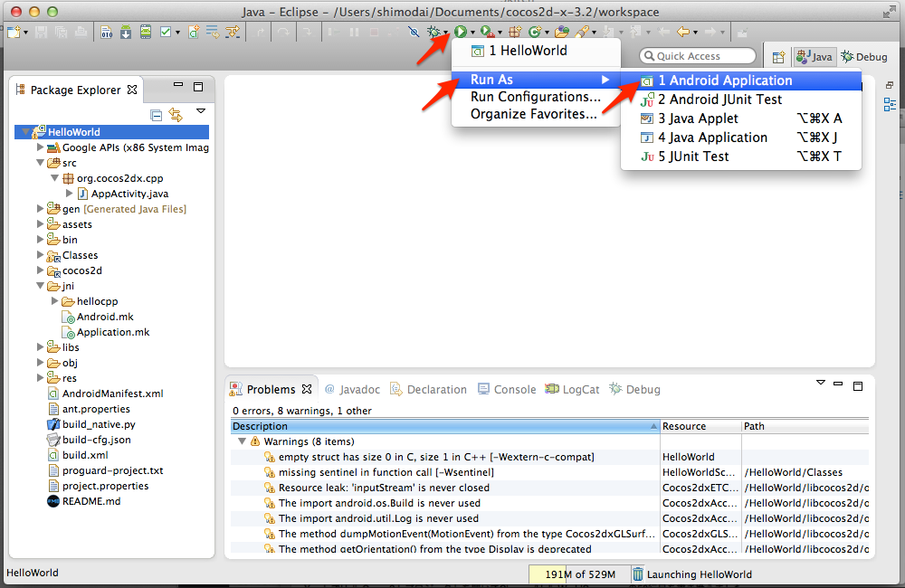Screen dimensions: 905x588
Task: Open the External Tools dropdown arrow
Action: pos(500,33)
